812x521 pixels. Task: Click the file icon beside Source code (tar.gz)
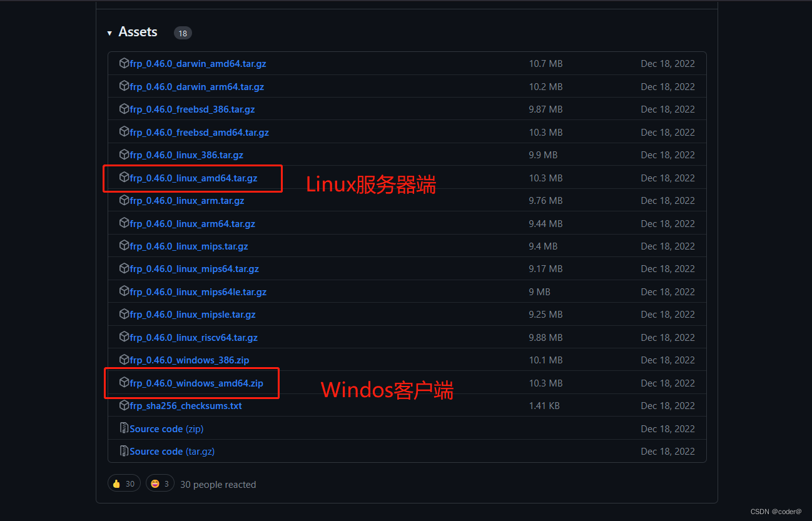124,451
